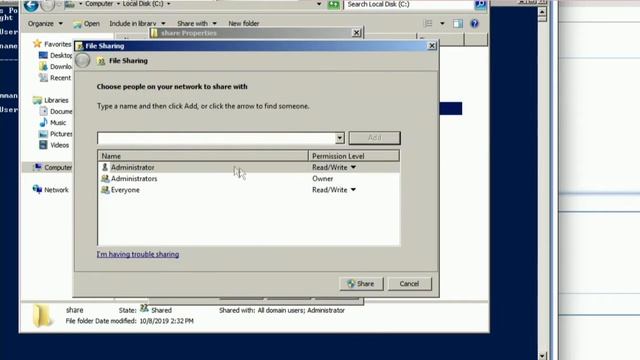Image resolution: width=640 pixels, height=360 pixels.
Task: Click the Administrator user icon in list
Action: 105,167
